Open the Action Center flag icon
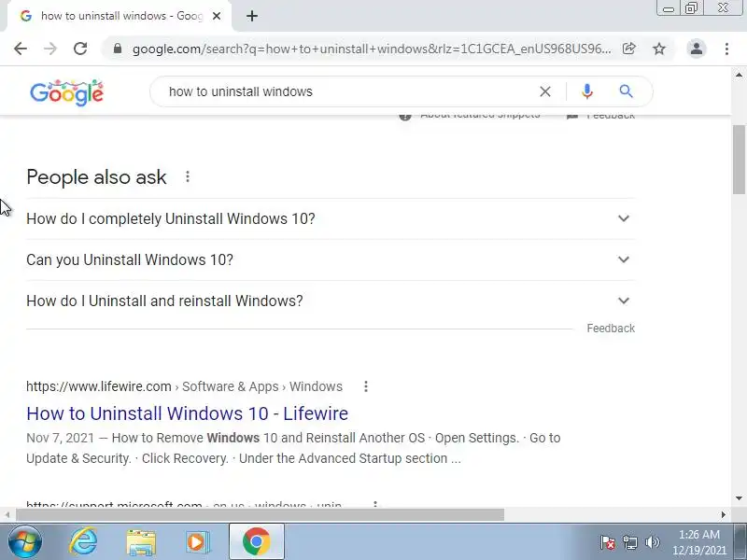 [608, 542]
